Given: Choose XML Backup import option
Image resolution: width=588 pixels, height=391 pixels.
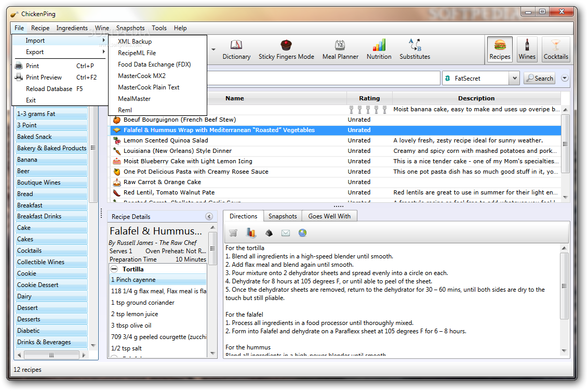Looking at the screenshot, I should coord(157,42).
